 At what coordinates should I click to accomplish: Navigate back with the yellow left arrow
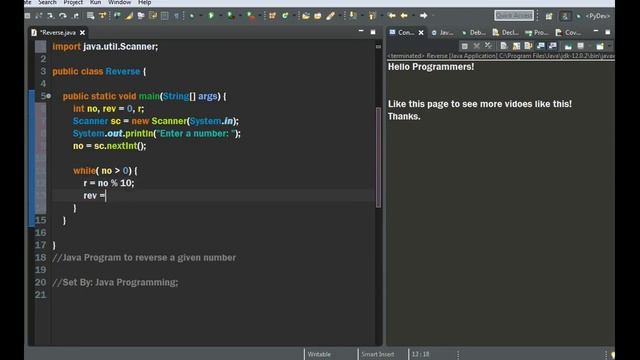click(x=404, y=16)
